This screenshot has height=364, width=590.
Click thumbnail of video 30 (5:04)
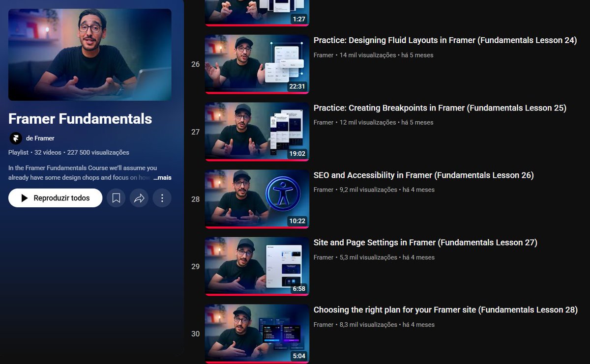click(257, 334)
